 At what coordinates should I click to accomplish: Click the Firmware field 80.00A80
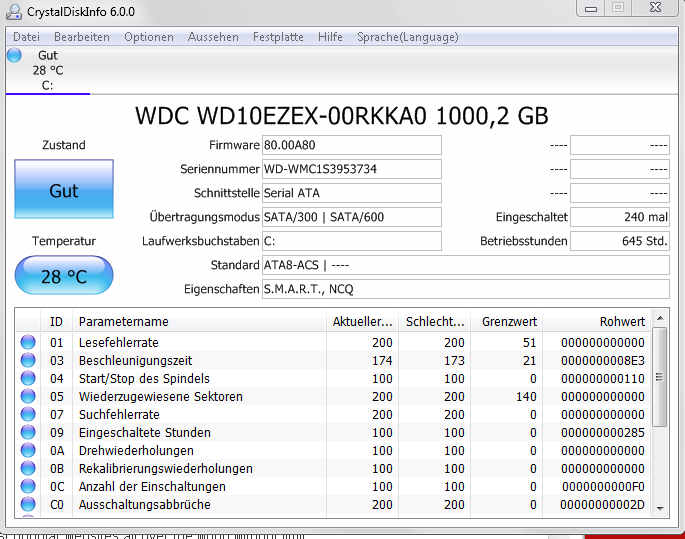[x=352, y=145]
